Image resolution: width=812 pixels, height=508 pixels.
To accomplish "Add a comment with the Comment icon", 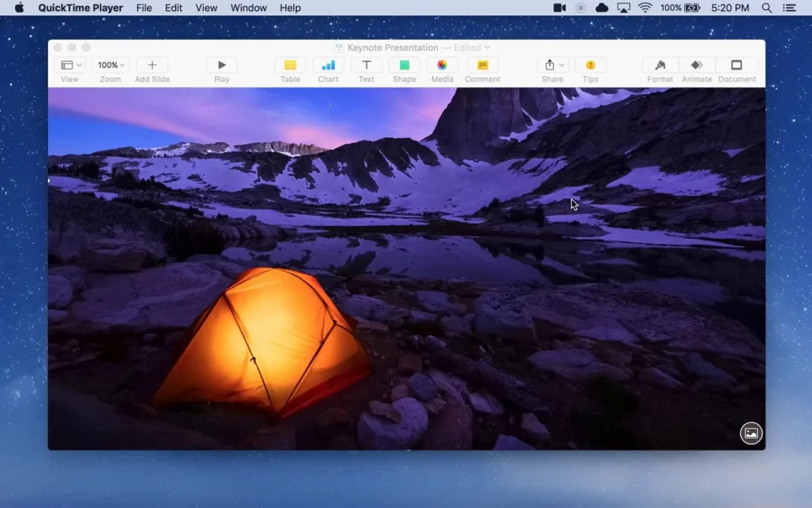I will 482,66.
